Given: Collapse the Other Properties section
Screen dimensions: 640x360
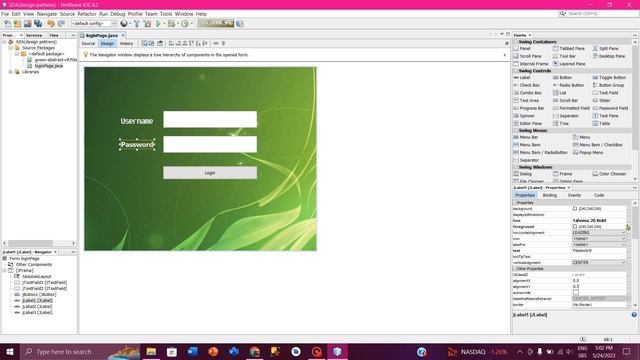Looking at the screenshot, I should 515,269.
